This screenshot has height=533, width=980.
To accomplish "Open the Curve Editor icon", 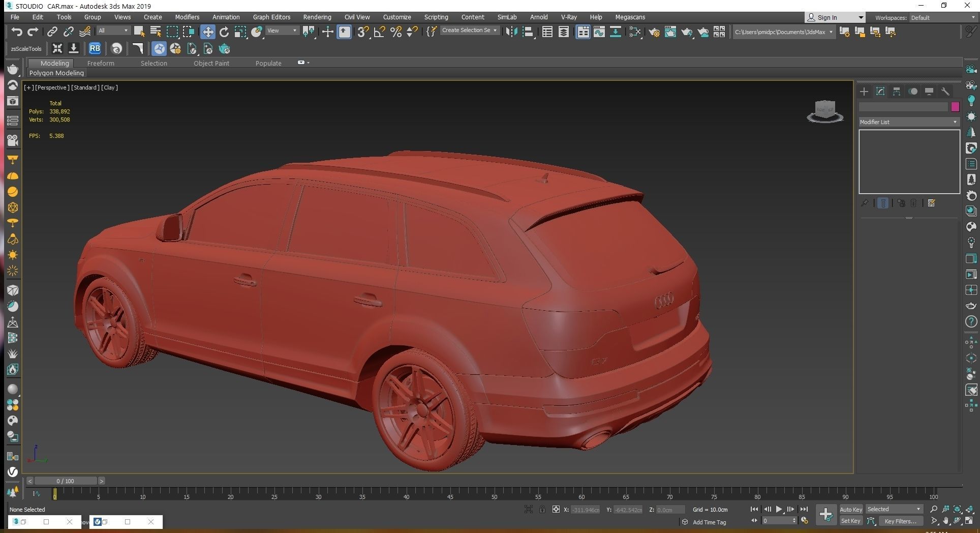I will [x=599, y=32].
